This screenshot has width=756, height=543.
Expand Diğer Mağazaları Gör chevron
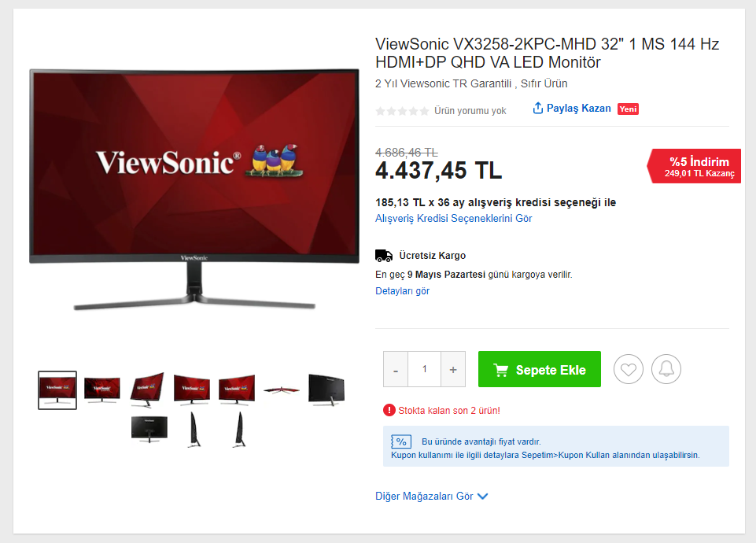(x=482, y=497)
